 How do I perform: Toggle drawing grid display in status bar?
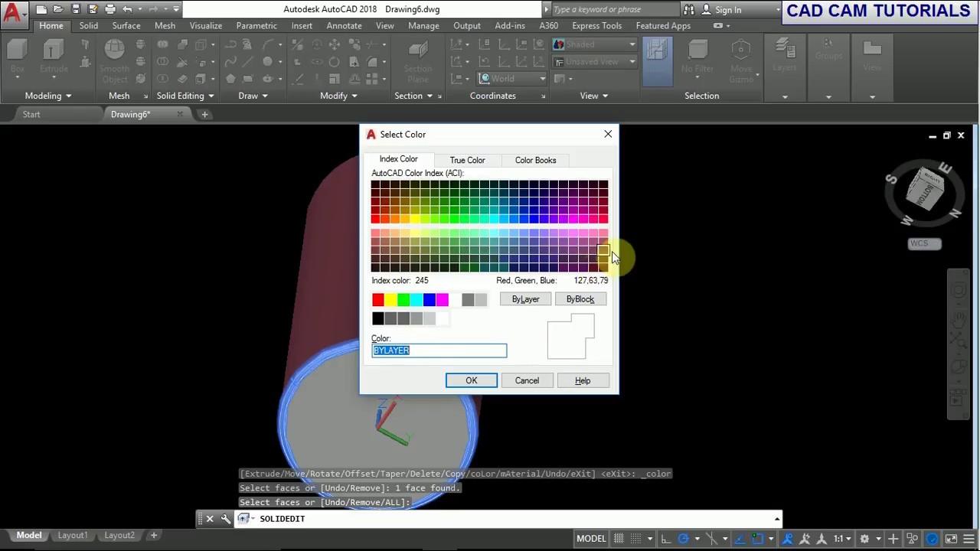click(x=619, y=539)
